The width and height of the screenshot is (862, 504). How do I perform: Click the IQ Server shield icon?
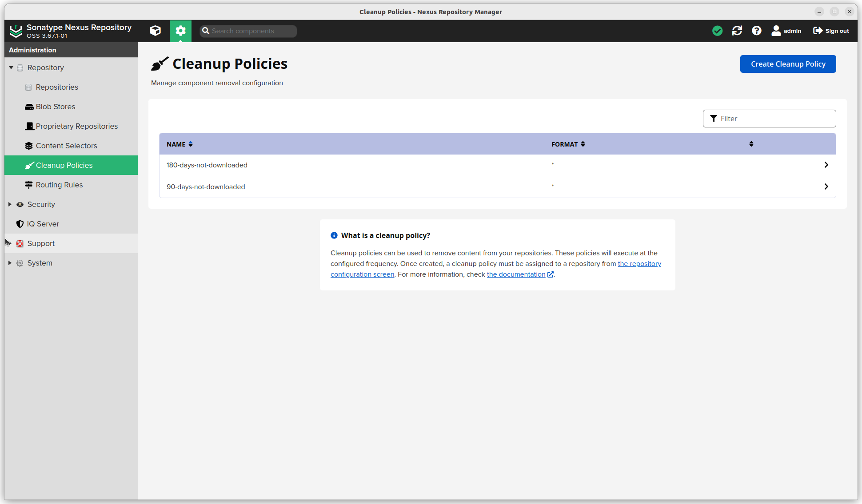click(20, 224)
